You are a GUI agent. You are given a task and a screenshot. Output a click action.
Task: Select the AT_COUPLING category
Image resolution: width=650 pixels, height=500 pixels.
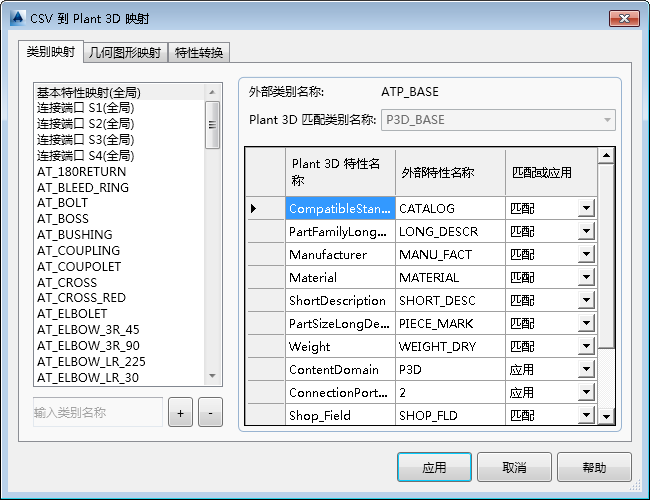(119, 250)
